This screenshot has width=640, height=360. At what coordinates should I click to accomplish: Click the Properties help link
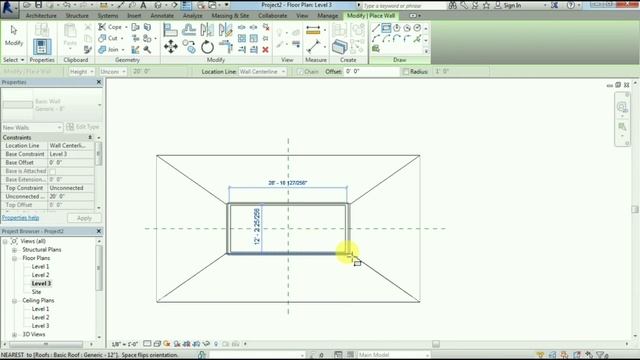[x=20, y=218]
